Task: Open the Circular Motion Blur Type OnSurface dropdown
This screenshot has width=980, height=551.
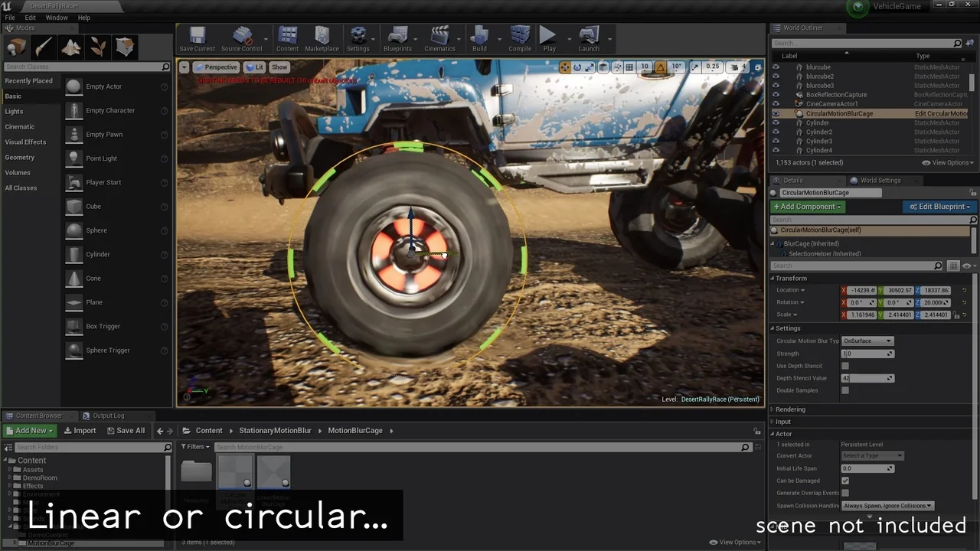Action: pyautogui.click(x=867, y=341)
